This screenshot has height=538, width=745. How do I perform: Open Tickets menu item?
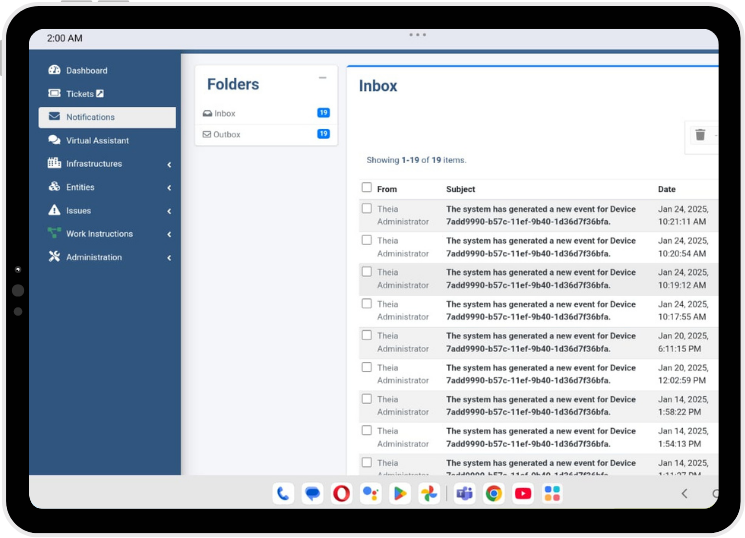click(x=107, y=94)
